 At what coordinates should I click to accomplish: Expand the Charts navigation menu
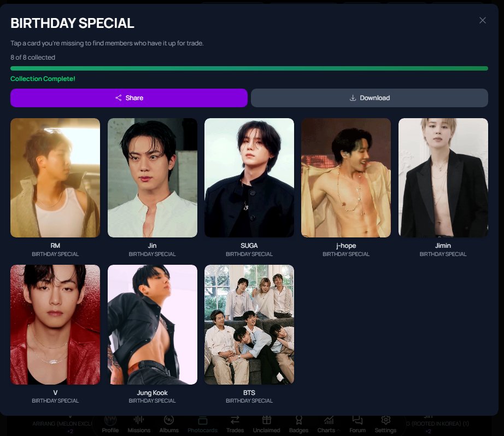pyautogui.click(x=329, y=425)
